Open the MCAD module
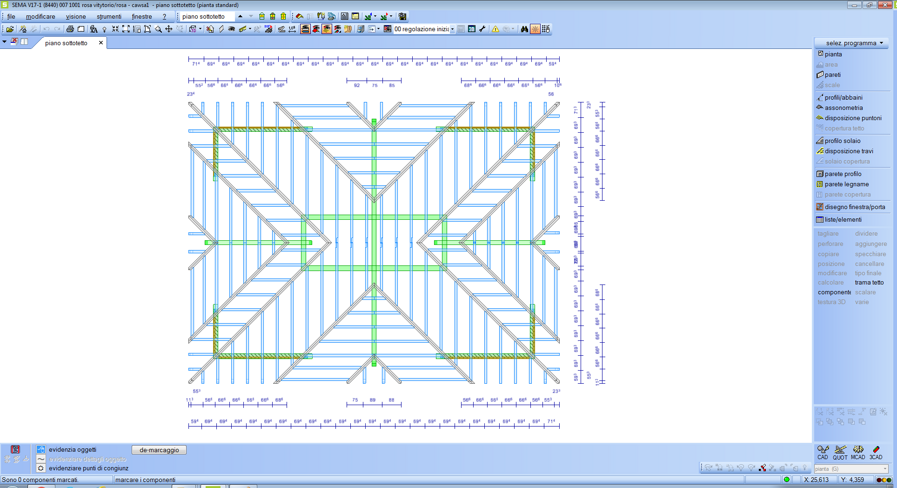Image resolution: width=897 pixels, height=488 pixels. pos(858,453)
